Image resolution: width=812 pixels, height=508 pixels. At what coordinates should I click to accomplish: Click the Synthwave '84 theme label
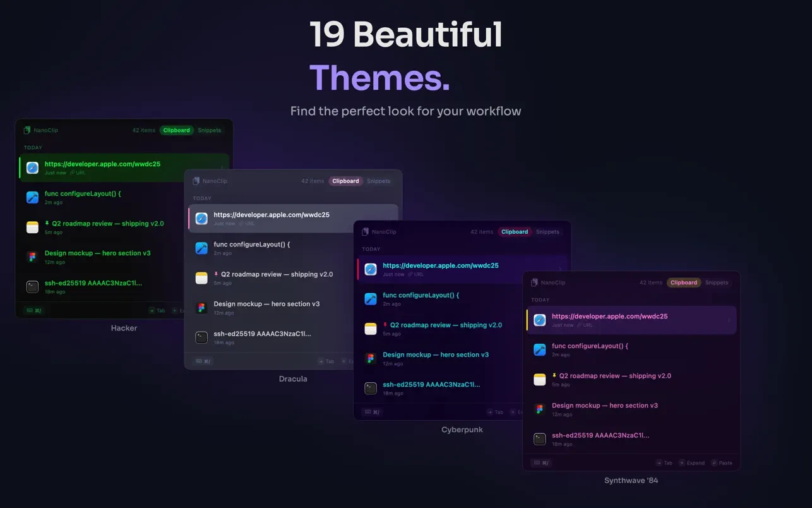pyautogui.click(x=631, y=481)
